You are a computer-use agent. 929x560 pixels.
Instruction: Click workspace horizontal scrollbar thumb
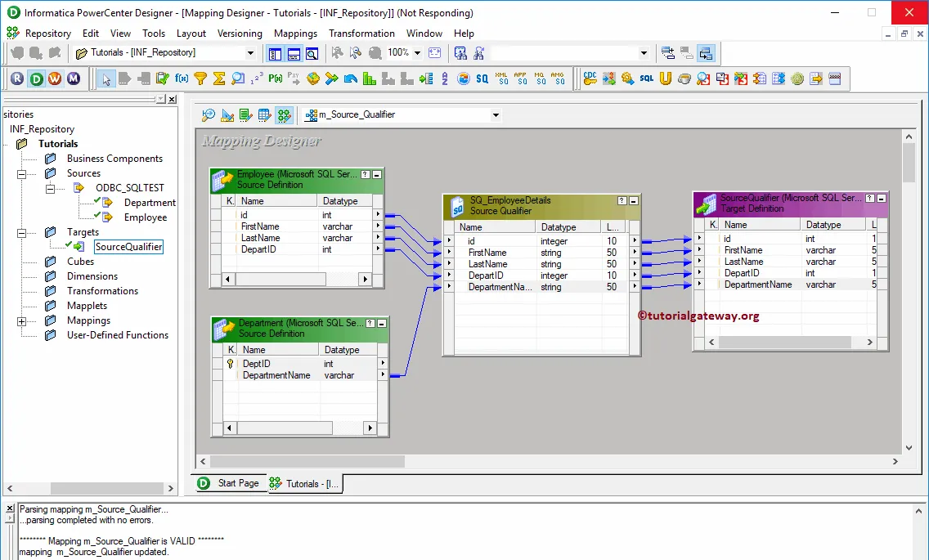click(x=307, y=461)
